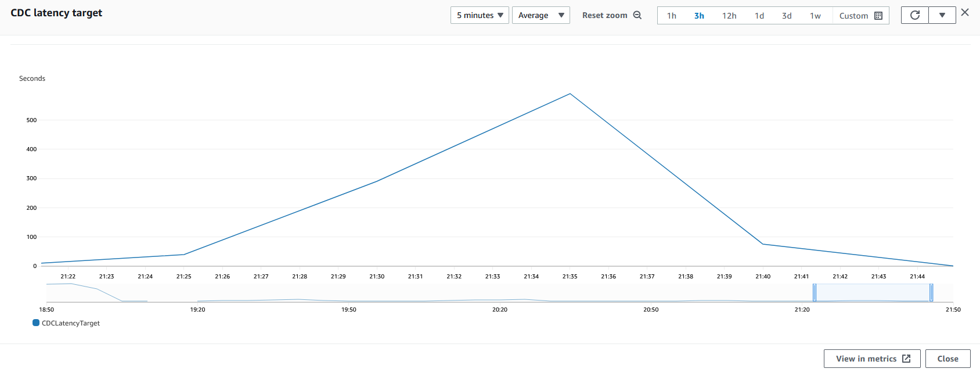Image resolution: width=980 pixels, height=372 pixels.
Task: Click the right handle of the timeline range selector
Action: [x=931, y=292]
